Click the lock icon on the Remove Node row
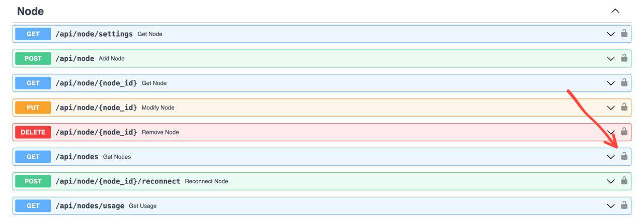Viewport: 644px width, 221px height. tap(624, 132)
